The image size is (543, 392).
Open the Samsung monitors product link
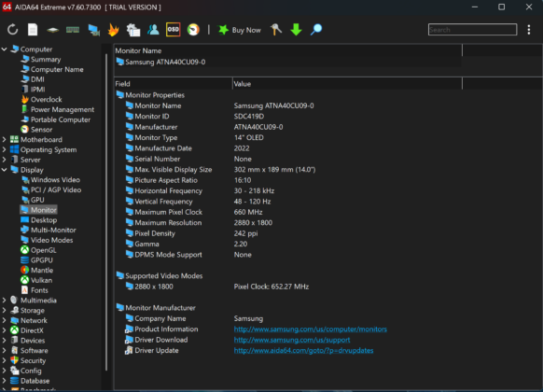coord(311,329)
